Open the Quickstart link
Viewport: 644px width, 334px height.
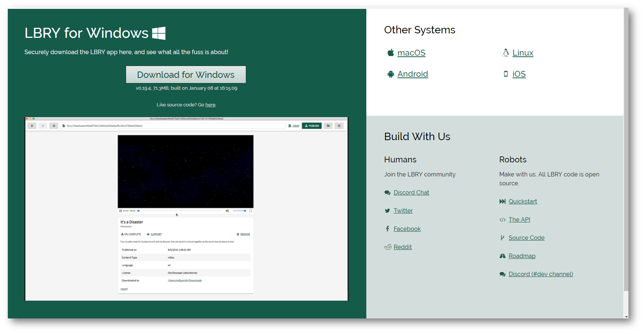click(x=523, y=201)
